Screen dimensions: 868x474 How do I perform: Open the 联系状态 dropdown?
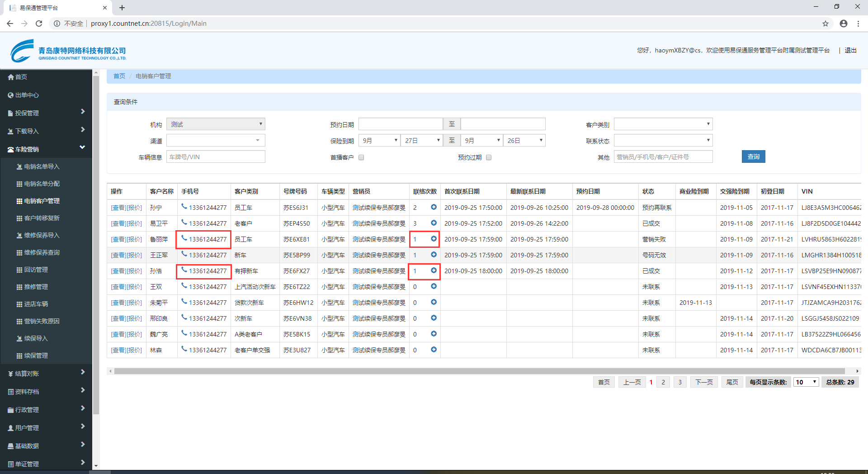(x=663, y=141)
